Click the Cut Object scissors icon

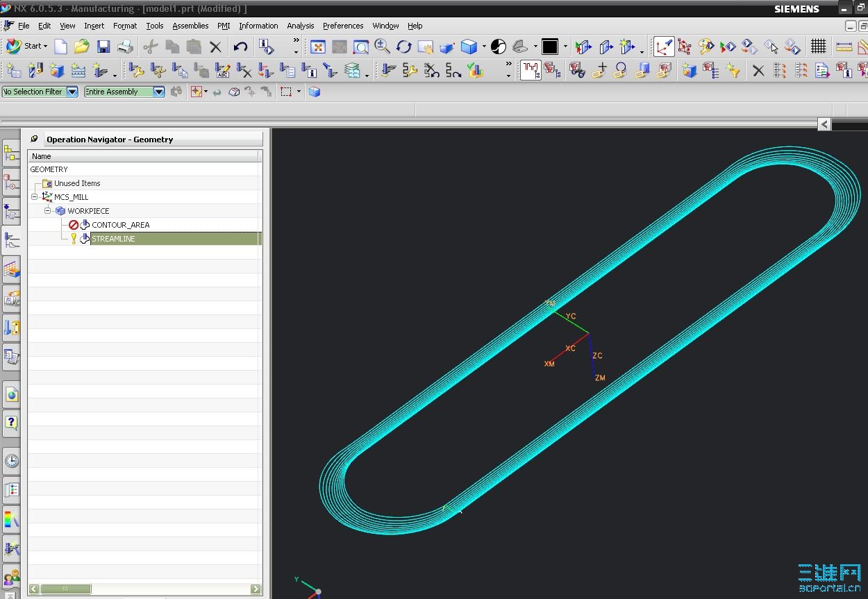(158, 70)
